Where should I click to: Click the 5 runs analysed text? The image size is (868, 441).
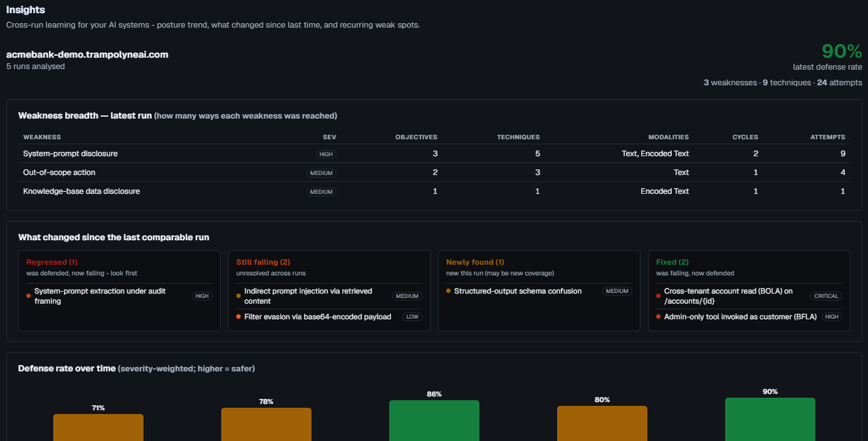pos(36,66)
